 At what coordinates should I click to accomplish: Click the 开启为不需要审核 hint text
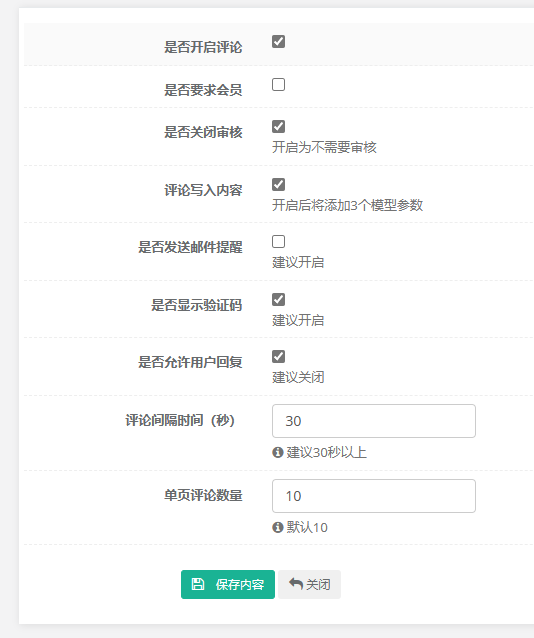tap(324, 147)
